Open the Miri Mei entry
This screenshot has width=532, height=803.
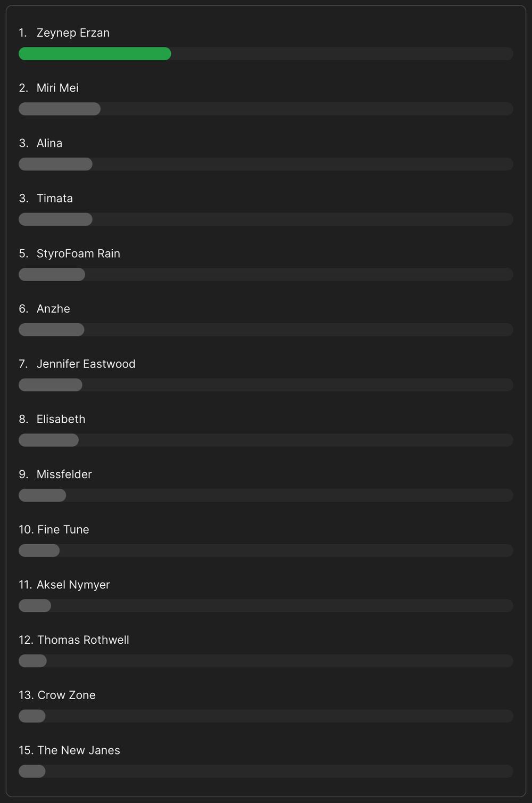click(x=57, y=88)
